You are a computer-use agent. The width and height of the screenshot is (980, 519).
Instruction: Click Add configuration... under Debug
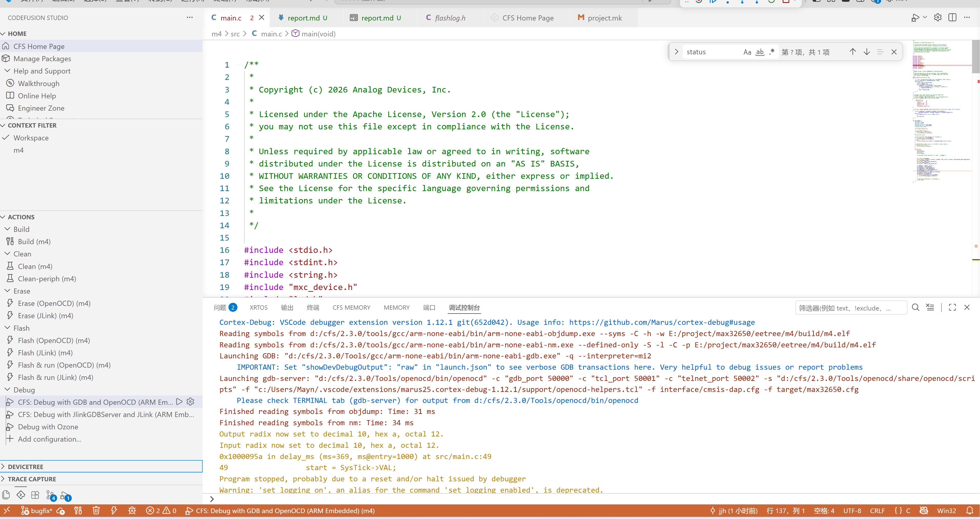pyautogui.click(x=49, y=439)
